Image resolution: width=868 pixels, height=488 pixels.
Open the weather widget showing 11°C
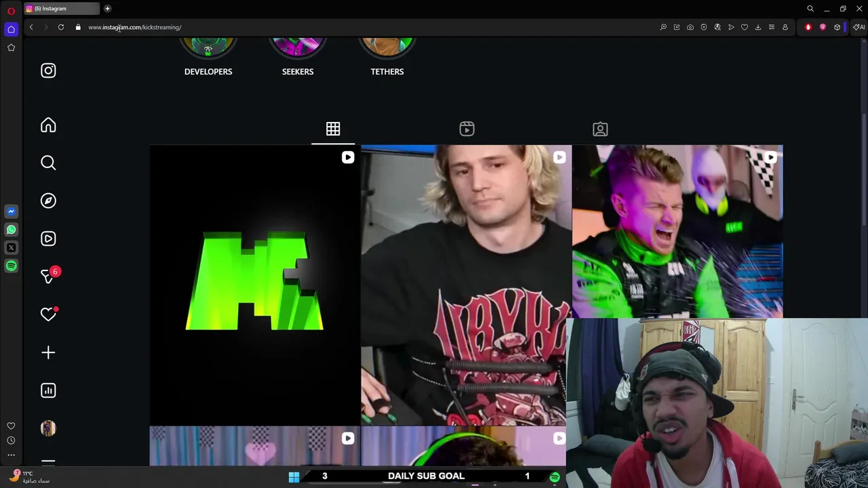coord(31,477)
